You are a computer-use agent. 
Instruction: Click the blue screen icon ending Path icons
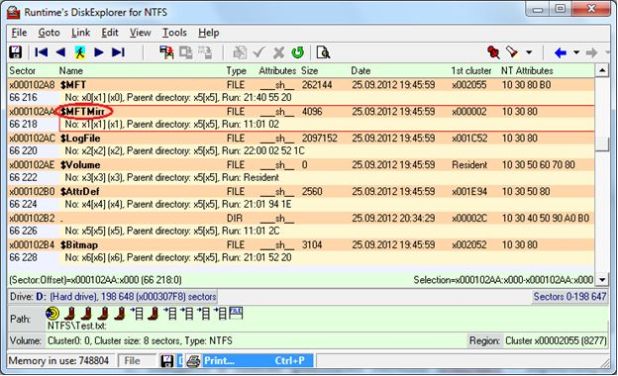pos(236,313)
